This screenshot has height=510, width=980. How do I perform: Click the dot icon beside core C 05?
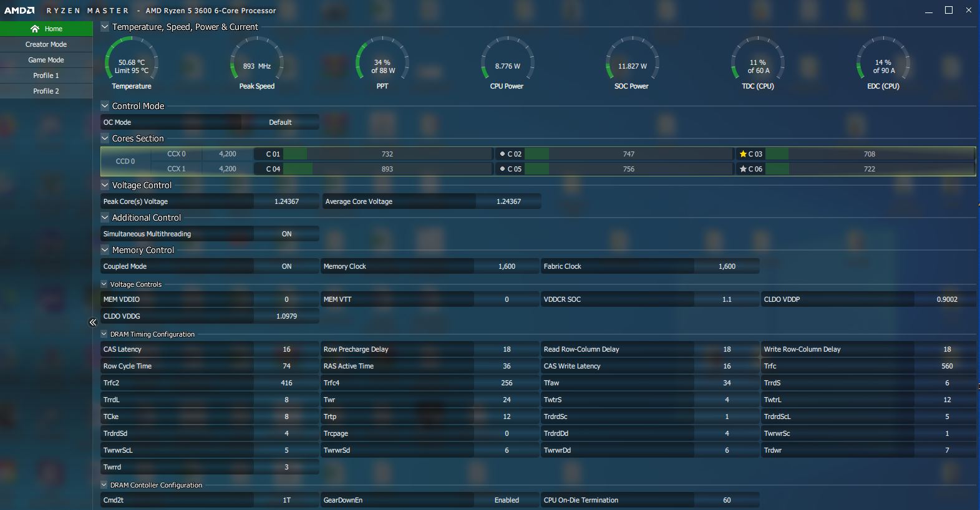(502, 169)
